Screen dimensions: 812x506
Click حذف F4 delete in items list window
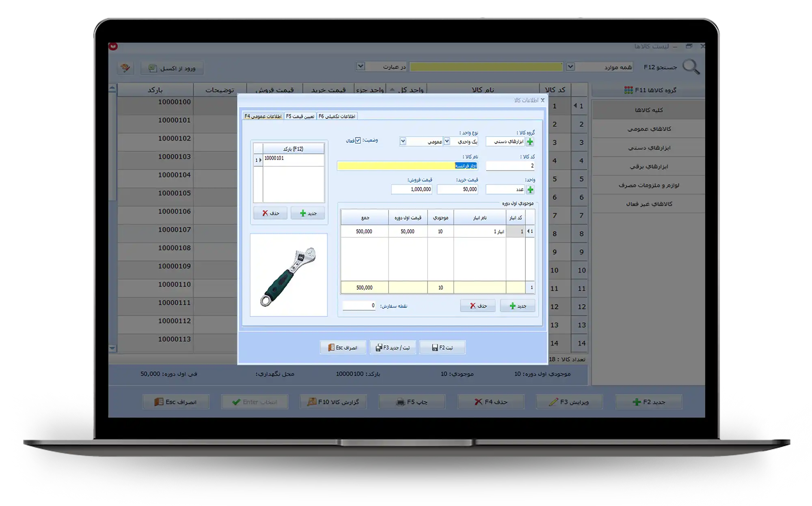click(x=491, y=402)
